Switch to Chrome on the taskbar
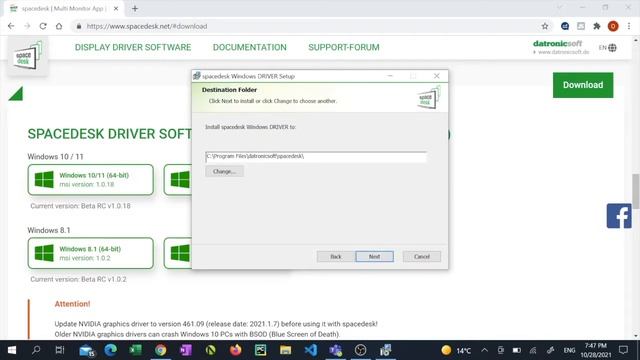This screenshot has height=360, width=640. (x=160, y=350)
